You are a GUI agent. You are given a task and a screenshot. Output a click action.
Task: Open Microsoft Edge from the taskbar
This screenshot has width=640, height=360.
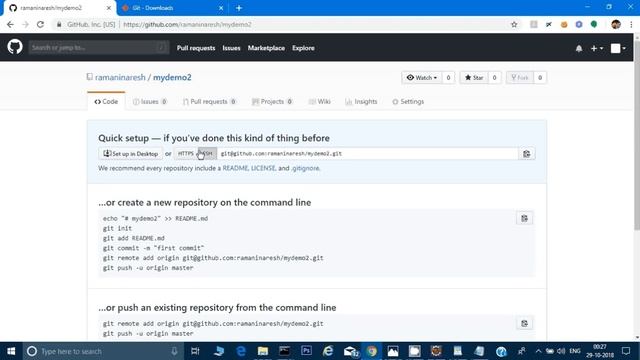click(x=241, y=351)
